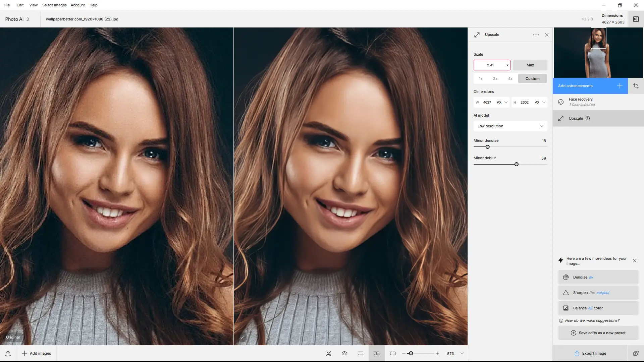Screen dimensions: 644x362
Task: Click the plus icon on Add enhancements
Action: 620,86
